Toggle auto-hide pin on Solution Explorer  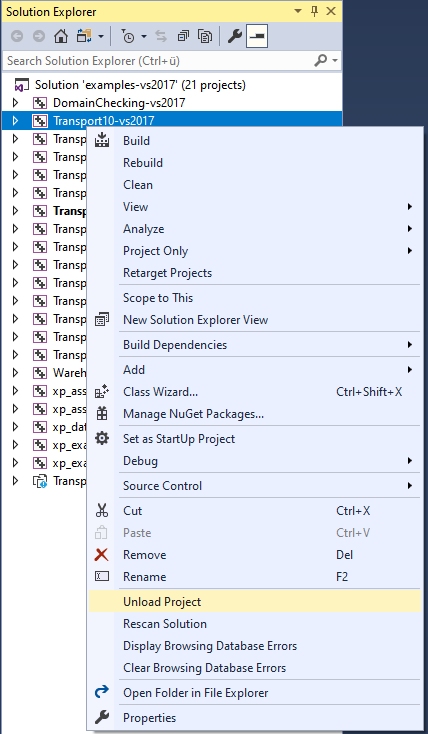tap(315, 11)
